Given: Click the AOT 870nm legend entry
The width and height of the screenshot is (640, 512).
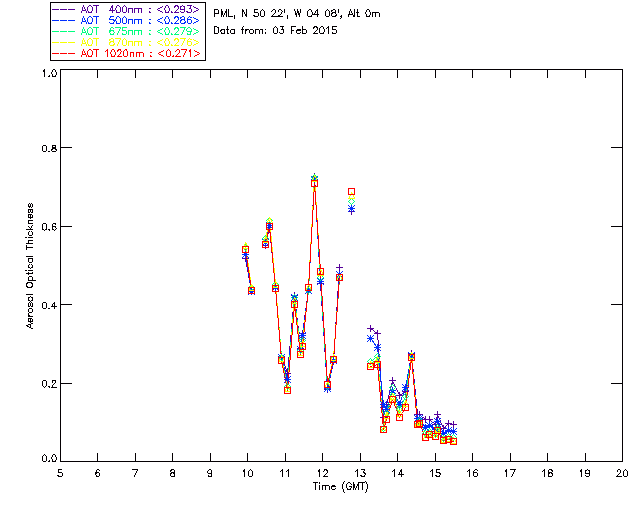Looking at the screenshot, I should tap(126, 42).
